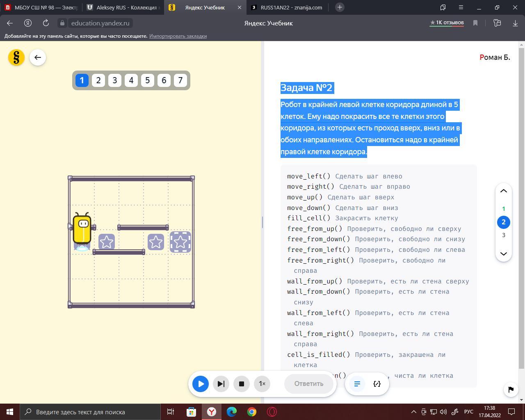Select task number 3 in side navigator
The width and height of the screenshot is (525, 420).
pos(504,235)
